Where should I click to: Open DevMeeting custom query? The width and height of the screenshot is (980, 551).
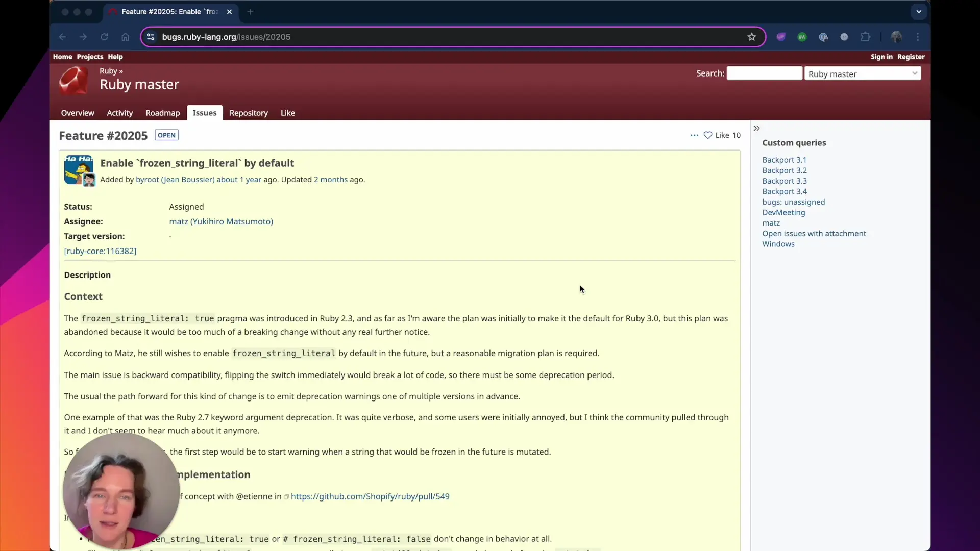783,212
